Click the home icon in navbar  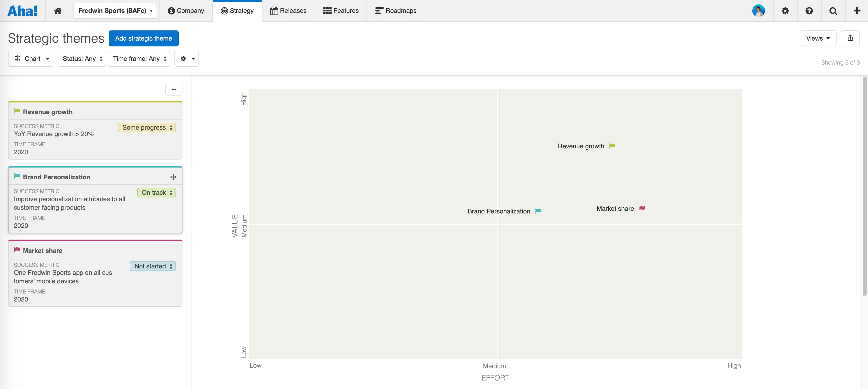click(58, 11)
